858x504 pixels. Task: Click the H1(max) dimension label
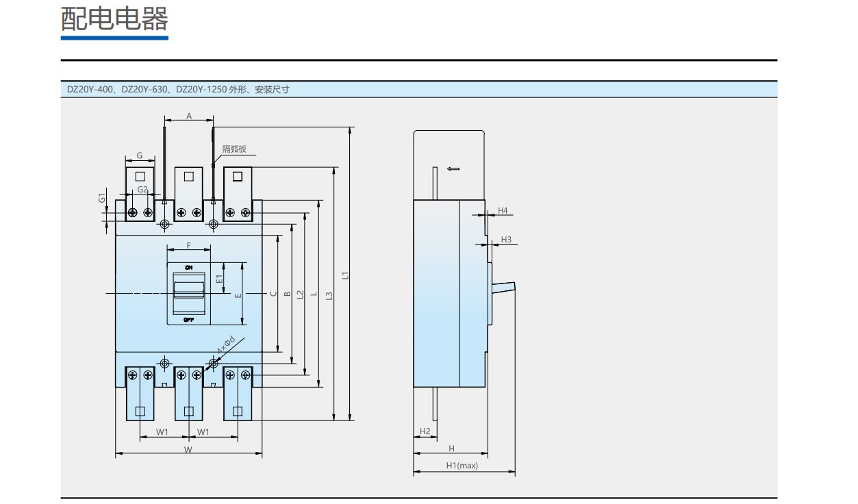(462, 465)
